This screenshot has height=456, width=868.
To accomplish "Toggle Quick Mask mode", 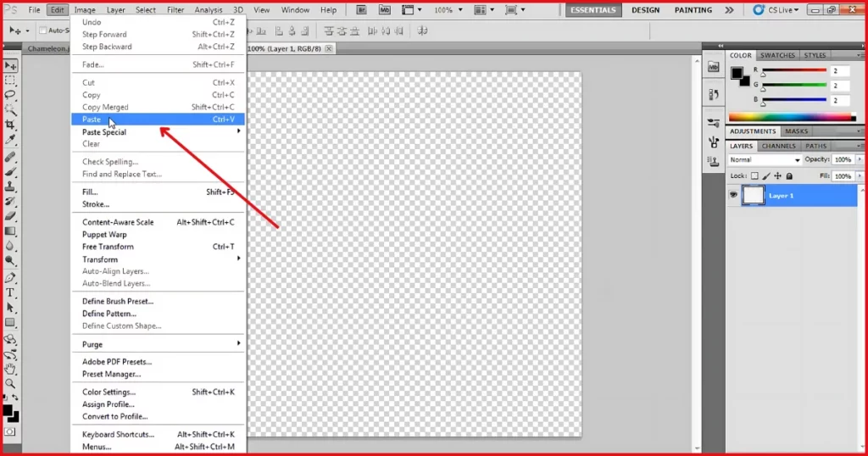I will point(10,431).
